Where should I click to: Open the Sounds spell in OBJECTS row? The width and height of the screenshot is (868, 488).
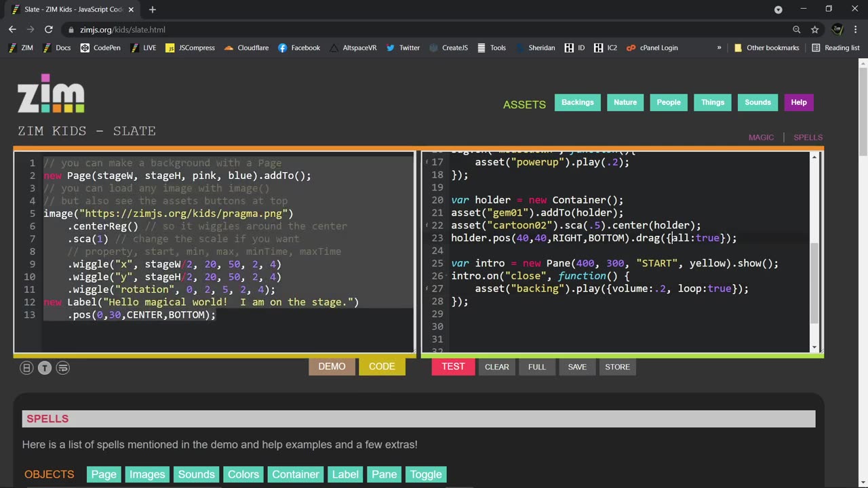coord(196,474)
